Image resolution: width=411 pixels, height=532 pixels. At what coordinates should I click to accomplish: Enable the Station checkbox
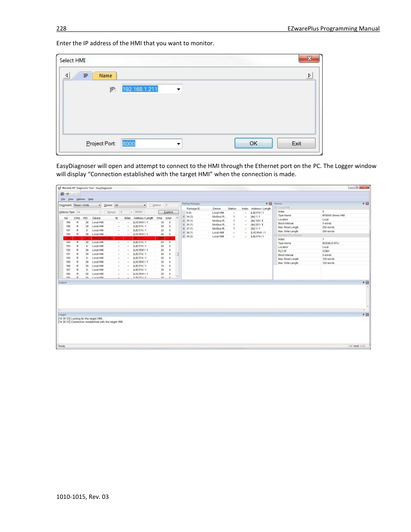tap(151, 205)
